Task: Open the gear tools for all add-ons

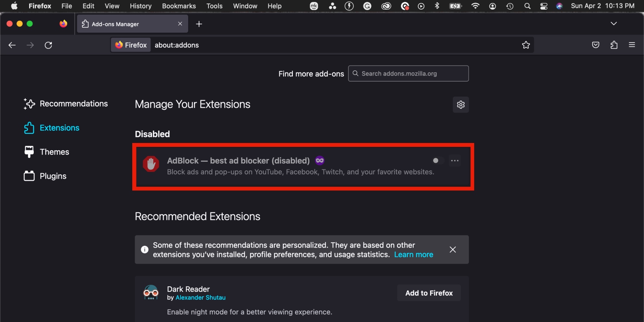Action: pyautogui.click(x=461, y=105)
